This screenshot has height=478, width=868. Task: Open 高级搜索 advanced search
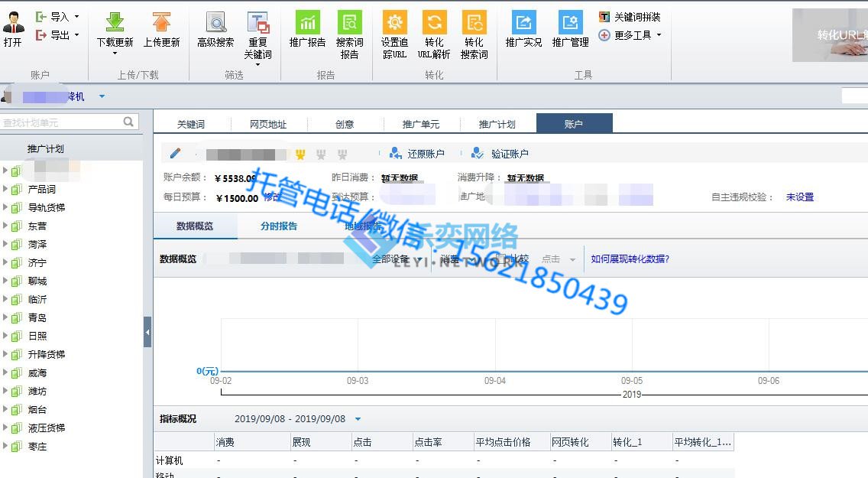click(215, 22)
